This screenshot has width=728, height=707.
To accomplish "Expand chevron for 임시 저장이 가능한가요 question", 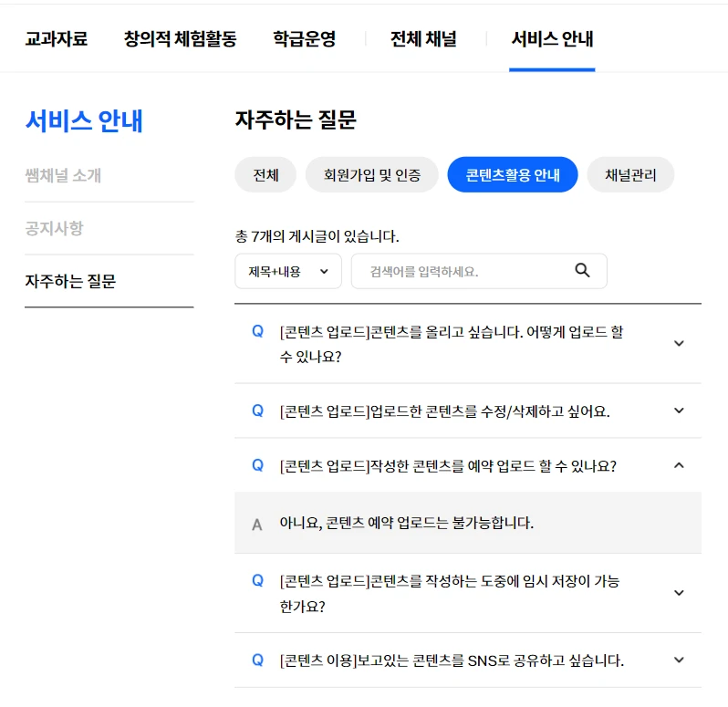I will pyautogui.click(x=679, y=593).
